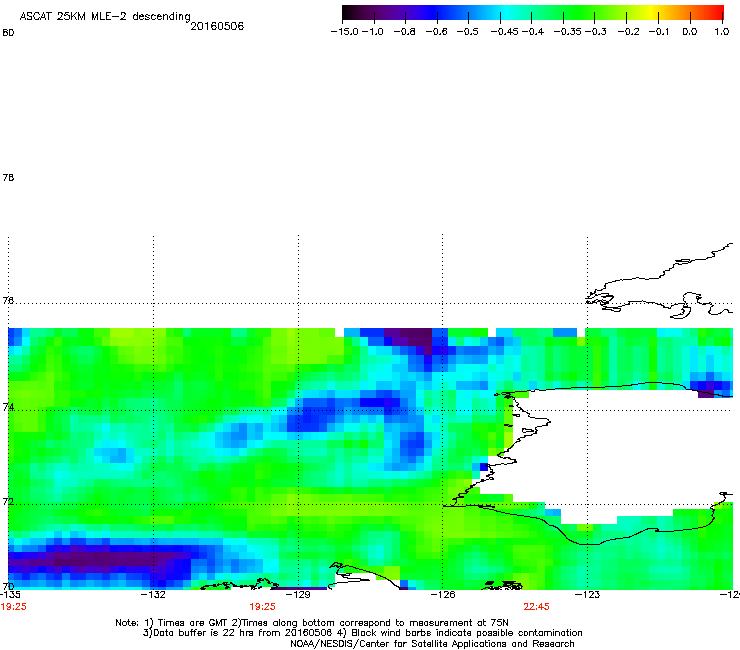
Task: Click the red 19:25 time under -135
Action: (14, 607)
